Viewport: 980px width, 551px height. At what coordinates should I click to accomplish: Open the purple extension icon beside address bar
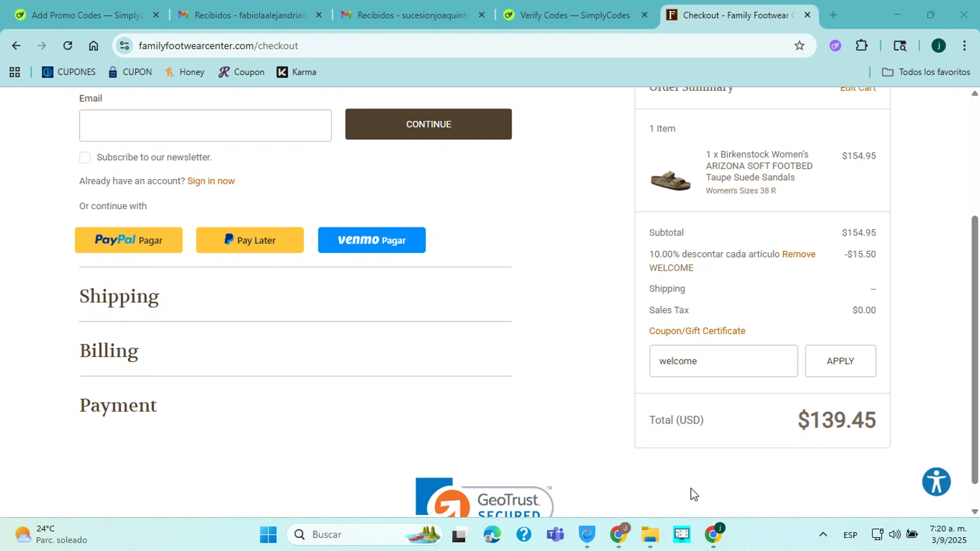[835, 46]
